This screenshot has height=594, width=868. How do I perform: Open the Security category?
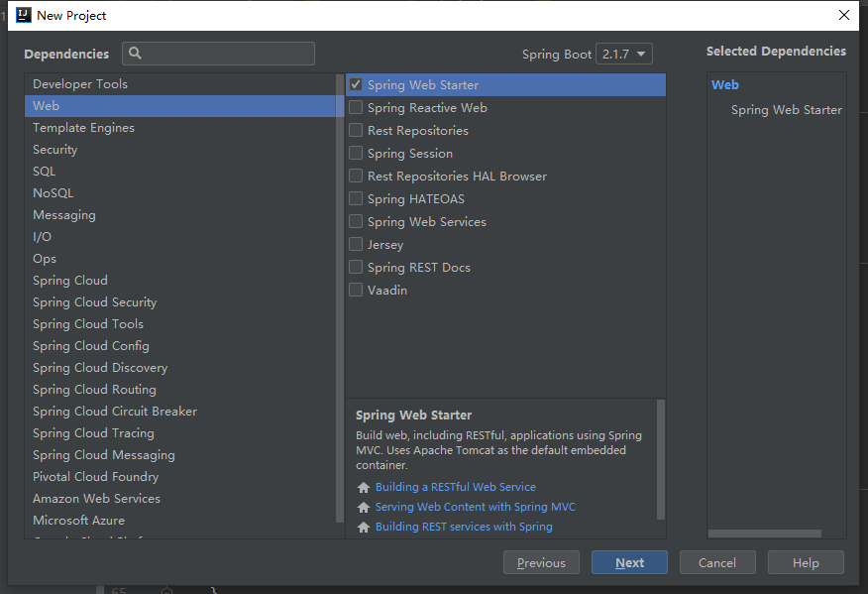180,150
